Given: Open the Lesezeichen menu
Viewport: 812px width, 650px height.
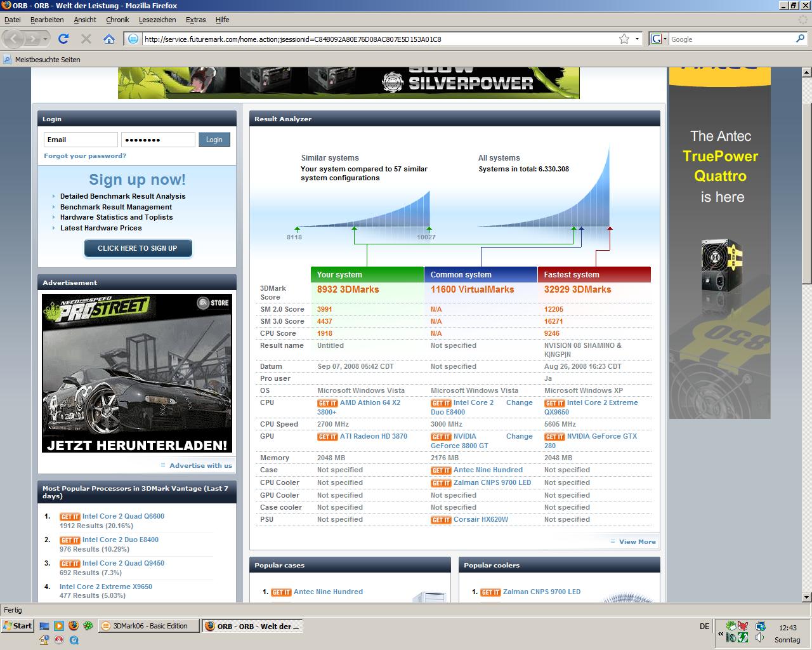Looking at the screenshot, I should [157, 20].
